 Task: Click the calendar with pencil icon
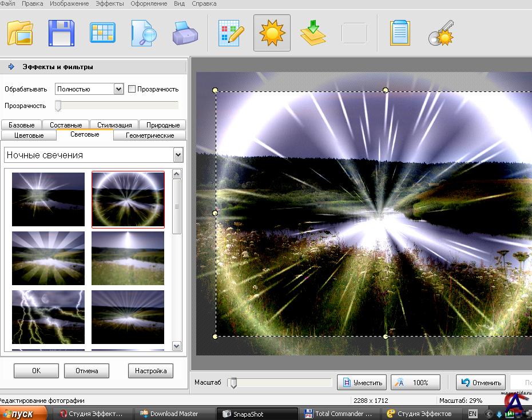pyautogui.click(x=231, y=33)
